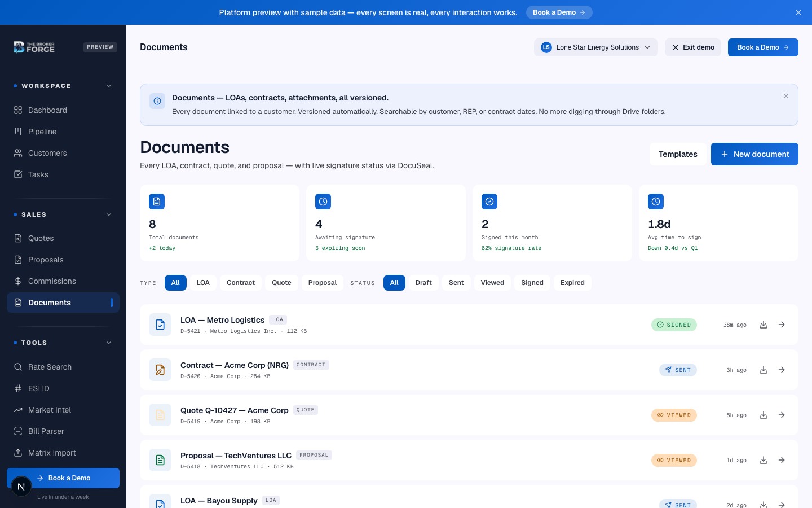Download the Contract — Acme Corp (NRG) document

point(764,370)
